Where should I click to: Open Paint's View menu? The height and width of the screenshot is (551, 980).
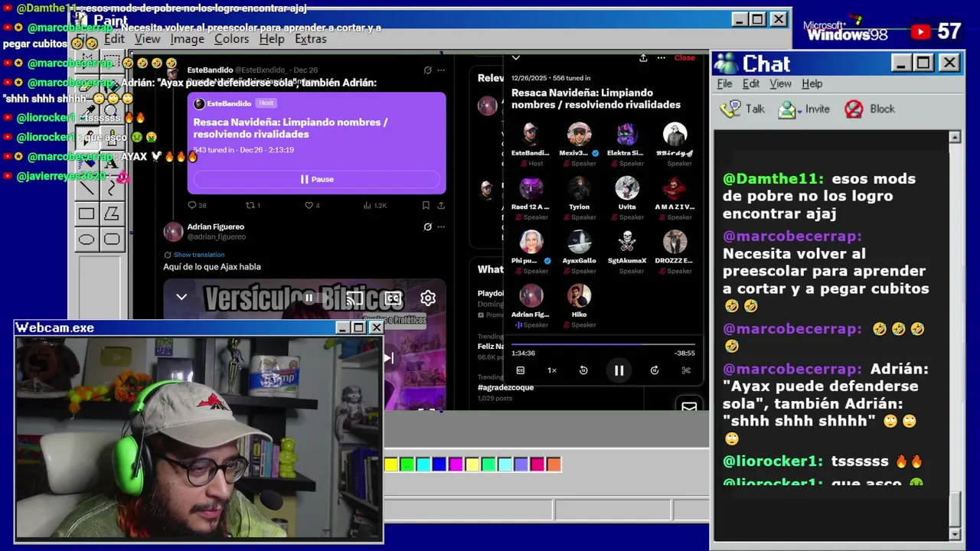click(x=147, y=39)
